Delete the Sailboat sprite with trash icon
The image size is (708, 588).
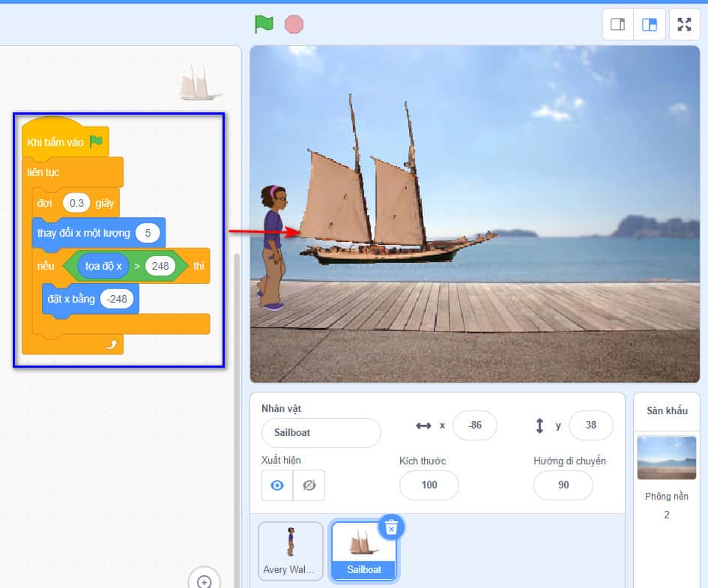click(390, 528)
